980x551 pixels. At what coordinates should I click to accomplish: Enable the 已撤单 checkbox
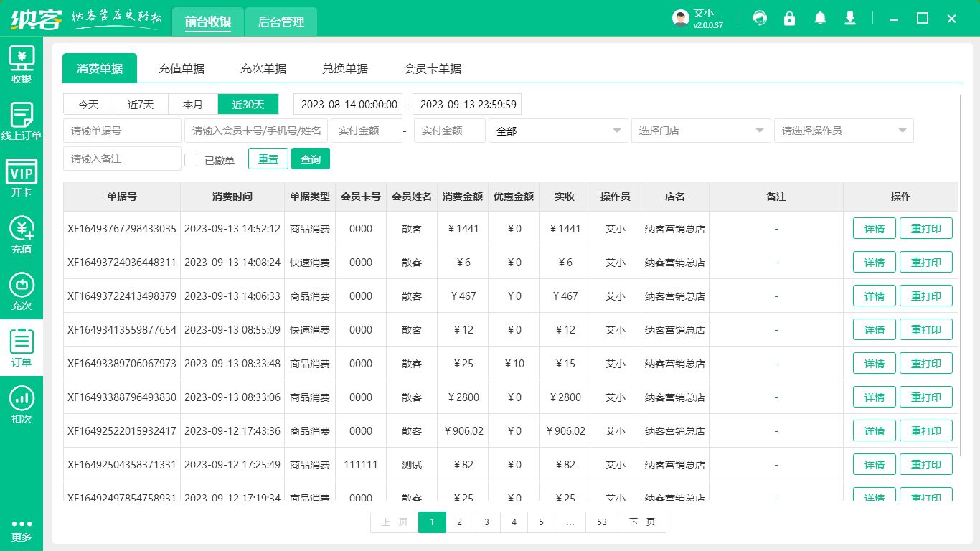point(191,159)
